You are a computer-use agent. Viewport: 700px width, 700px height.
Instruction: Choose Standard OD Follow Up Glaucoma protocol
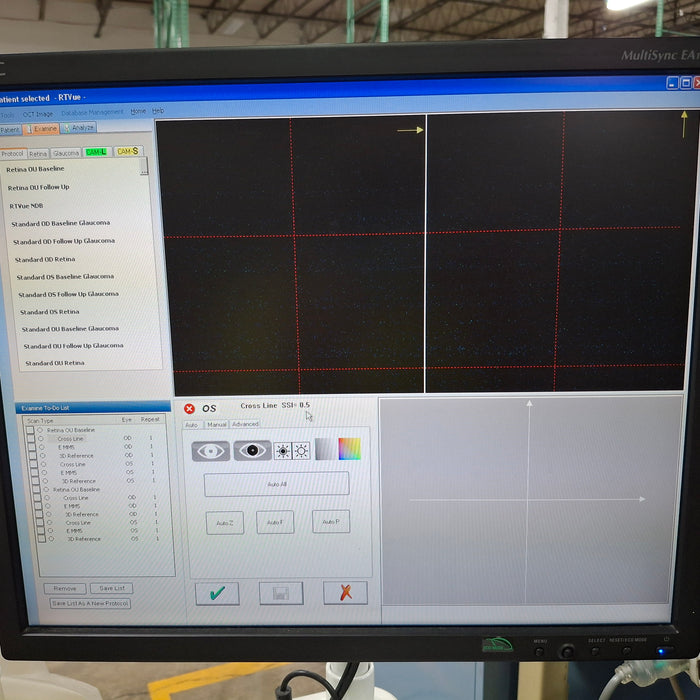click(x=64, y=242)
